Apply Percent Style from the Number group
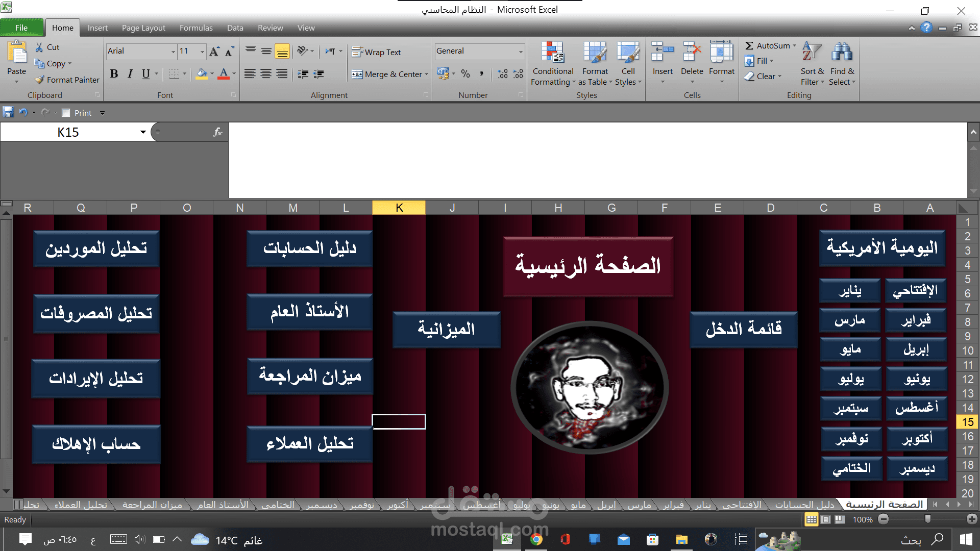Image resolution: width=980 pixels, height=551 pixels. coord(465,74)
